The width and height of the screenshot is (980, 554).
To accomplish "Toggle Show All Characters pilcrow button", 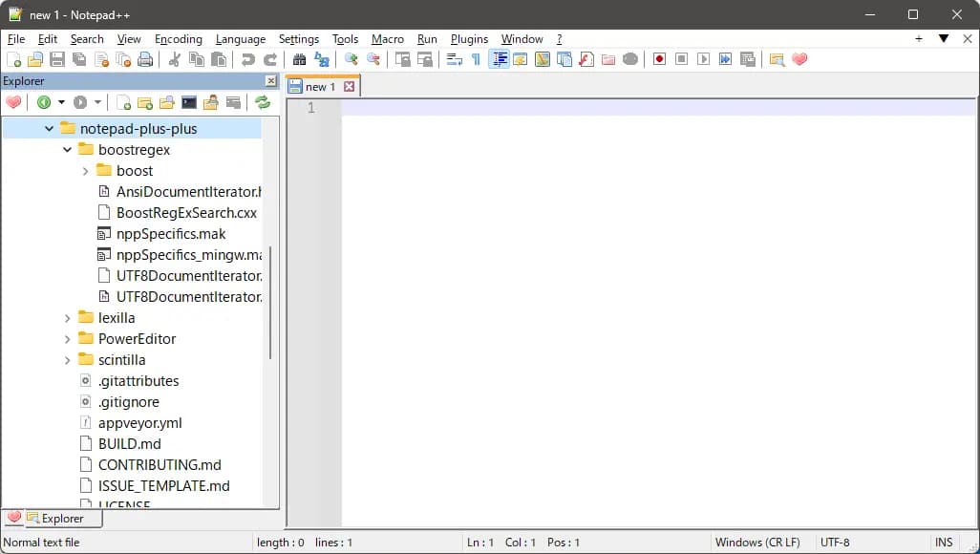I will pyautogui.click(x=476, y=59).
